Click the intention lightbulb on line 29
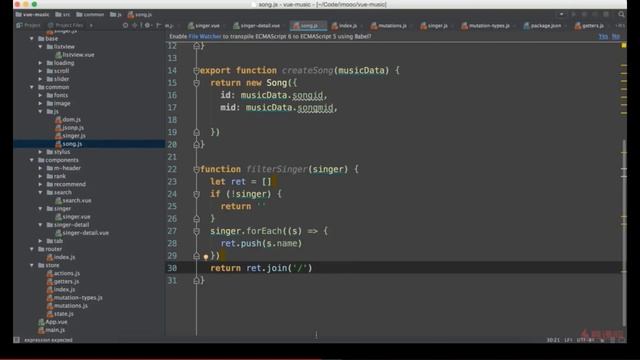The width and height of the screenshot is (640, 360). [x=206, y=257]
